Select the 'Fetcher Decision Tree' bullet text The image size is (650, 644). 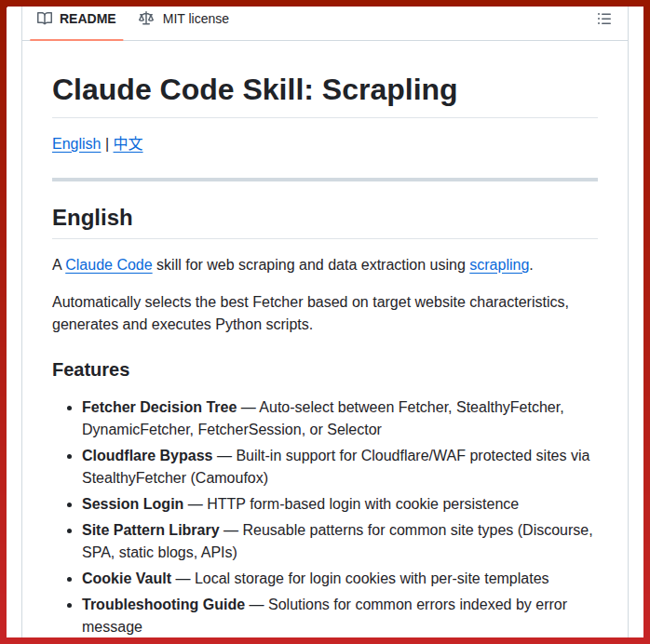click(x=159, y=407)
